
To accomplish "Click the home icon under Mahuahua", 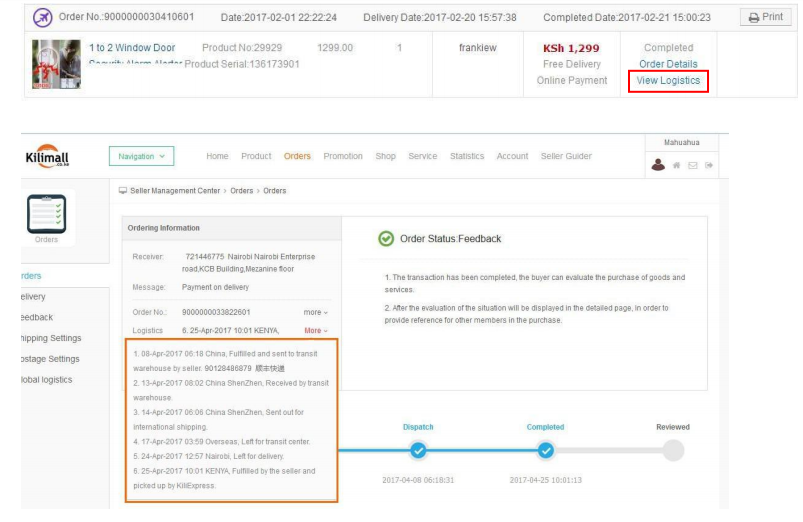I will [676, 166].
